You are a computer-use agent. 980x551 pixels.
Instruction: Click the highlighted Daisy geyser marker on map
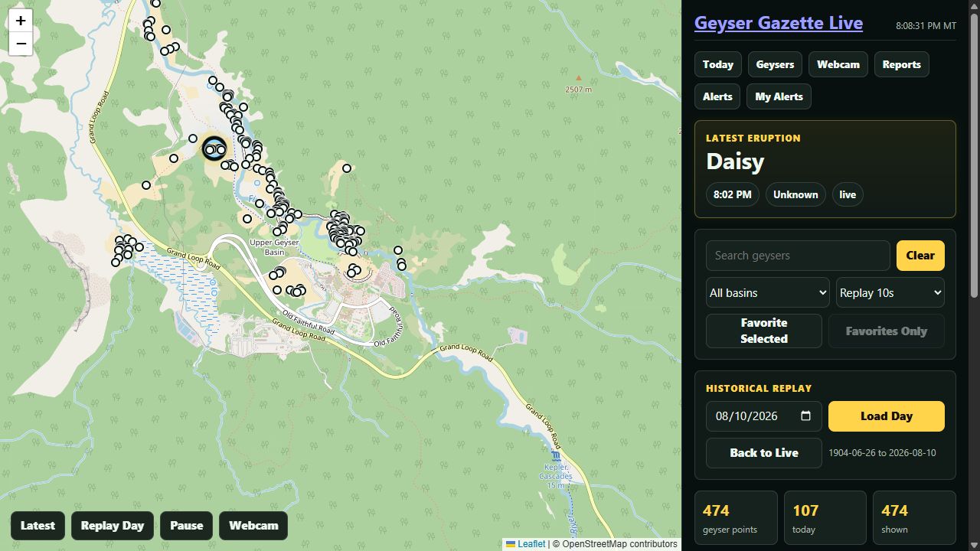click(214, 148)
